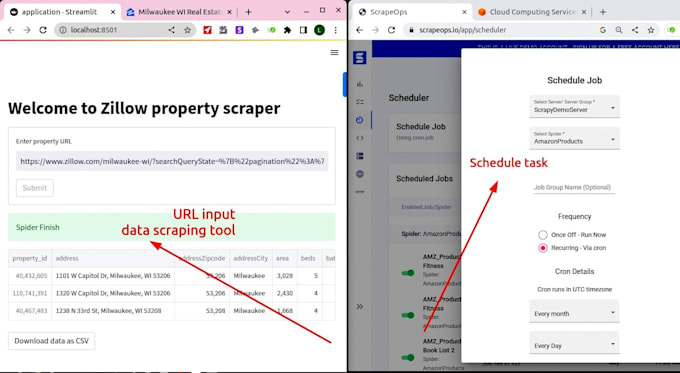Switch to the Milwaukee WI Real Estate tab
680x373 pixels.
179,12
